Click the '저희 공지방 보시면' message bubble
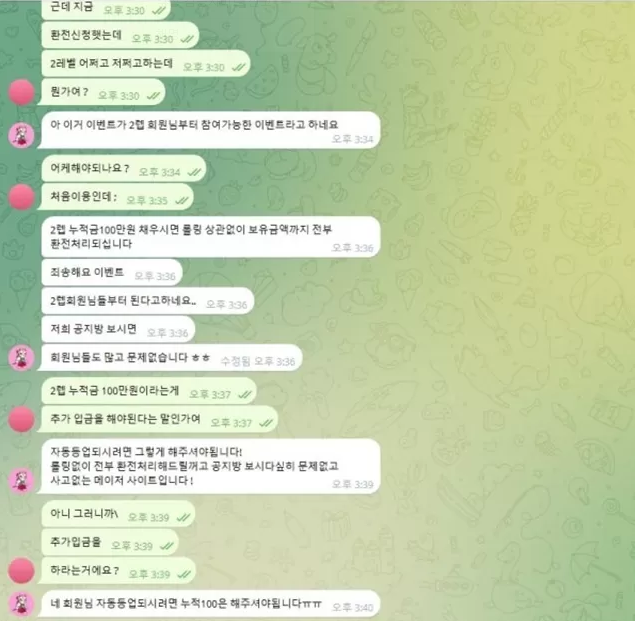Screen dimensions: 635x621 coord(118,329)
